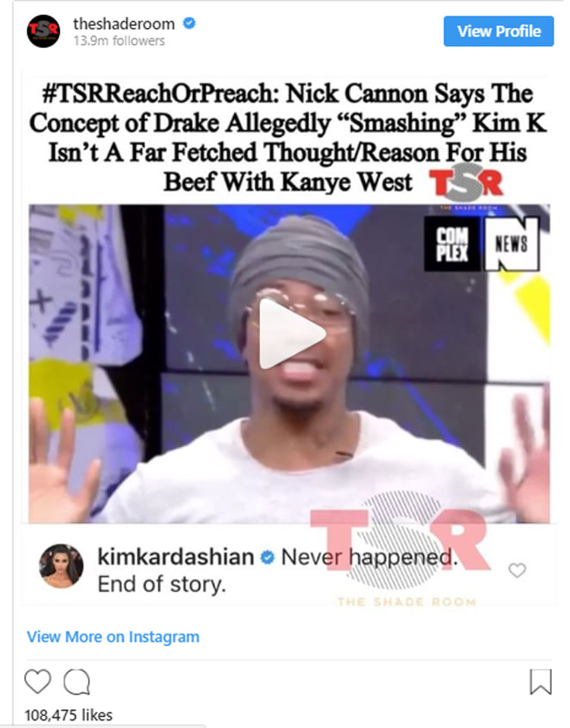Click kimkardashian's profile picture
The width and height of the screenshot is (570, 728).
point(62,566)
